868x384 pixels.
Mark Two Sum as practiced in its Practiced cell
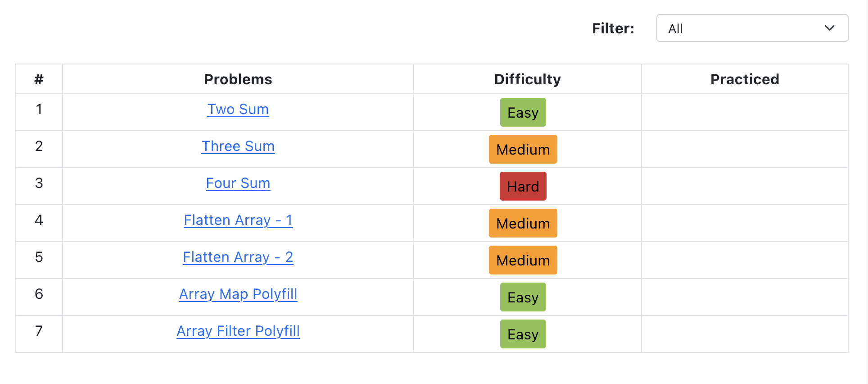point(745,112)
